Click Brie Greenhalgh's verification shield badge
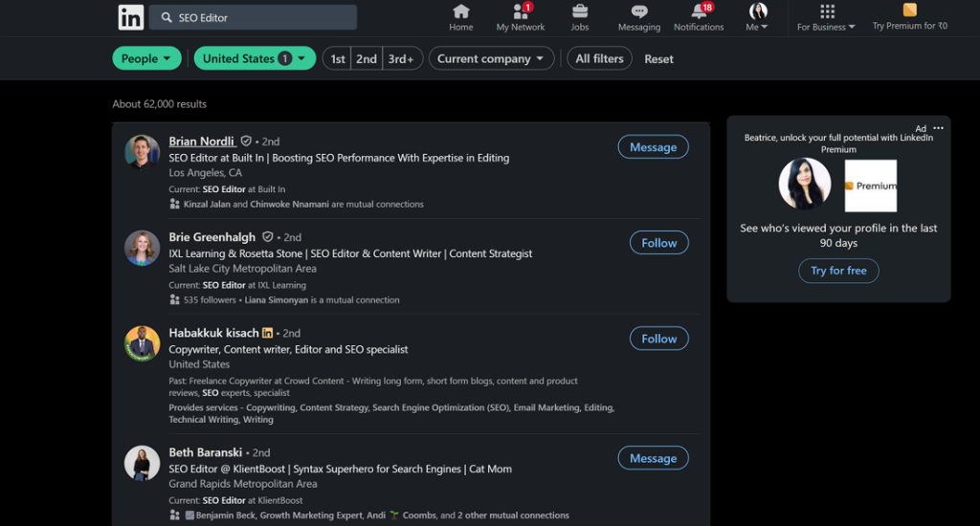 268,237
